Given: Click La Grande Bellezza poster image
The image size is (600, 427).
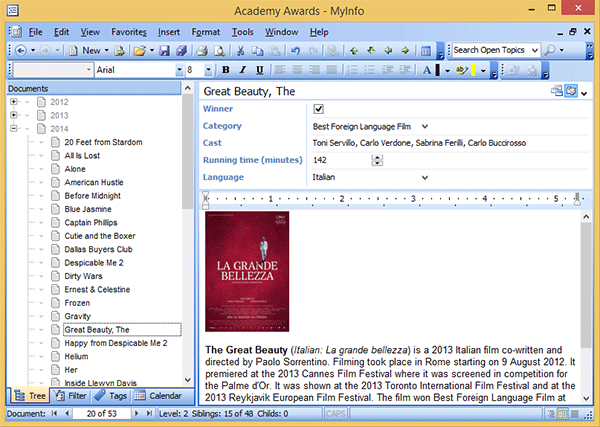Looking at the screenshot, I should 247,271.
